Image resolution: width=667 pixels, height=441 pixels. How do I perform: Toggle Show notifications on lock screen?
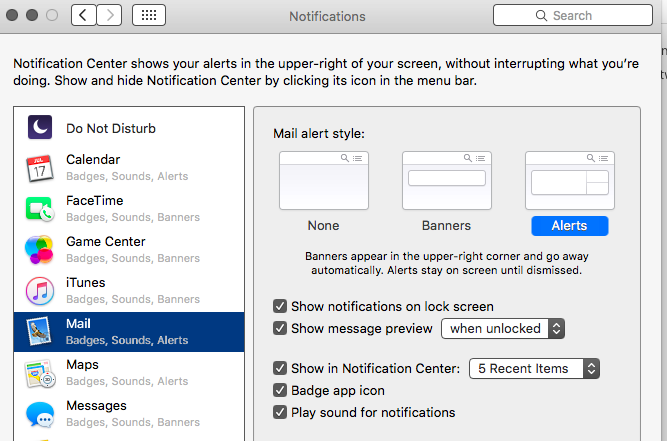coord(280,306)
